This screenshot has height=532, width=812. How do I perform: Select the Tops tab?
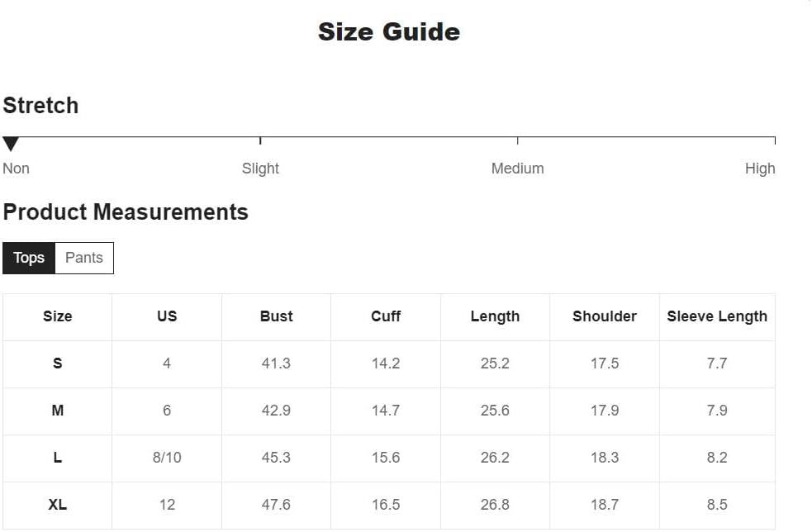point(29,258)
